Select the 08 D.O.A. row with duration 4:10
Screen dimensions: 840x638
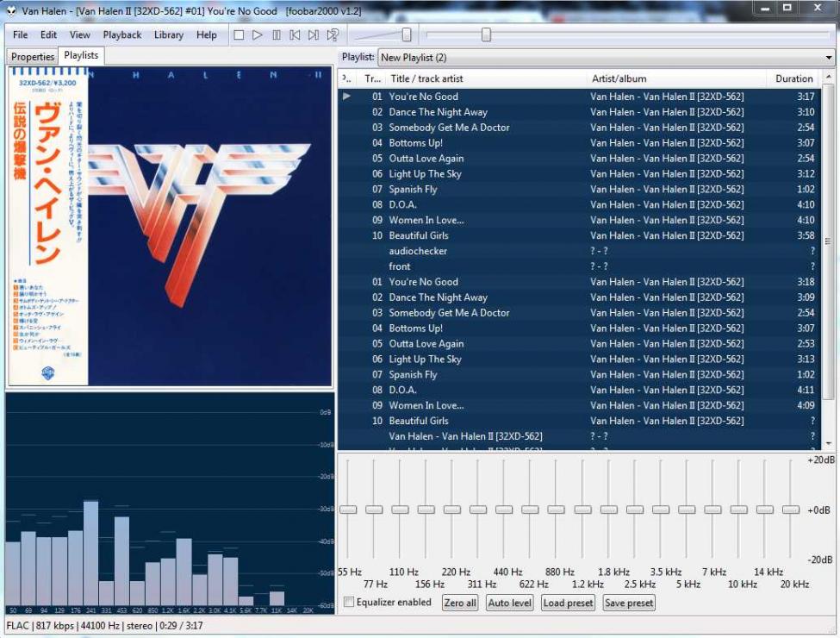[x=579, y=205]
